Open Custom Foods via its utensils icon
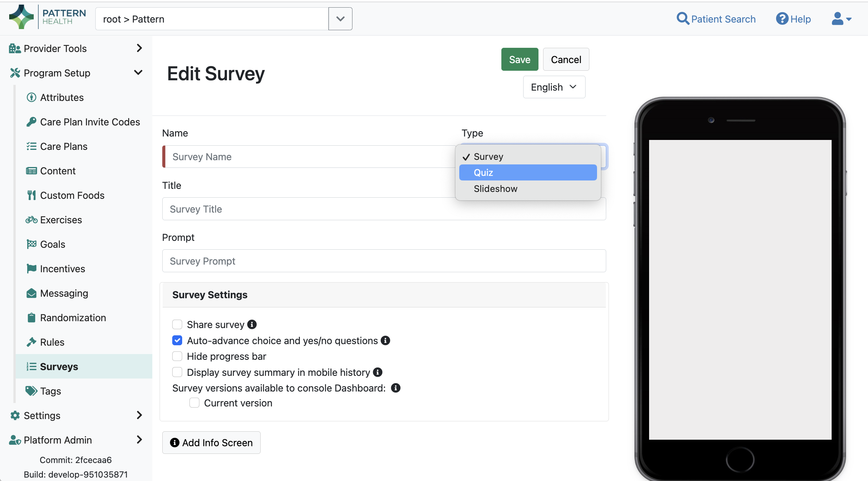 tap(31, 195)
